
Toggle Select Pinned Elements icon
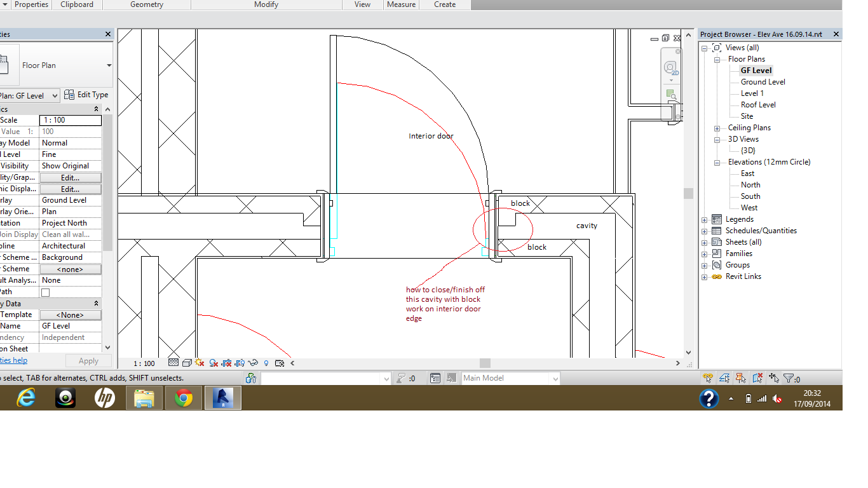tap(741, 378)
